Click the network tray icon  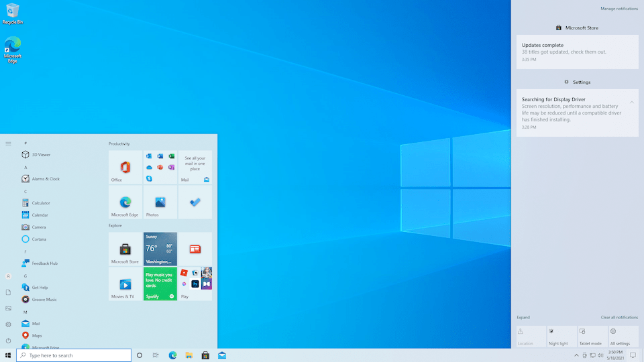tap(592, 355)
